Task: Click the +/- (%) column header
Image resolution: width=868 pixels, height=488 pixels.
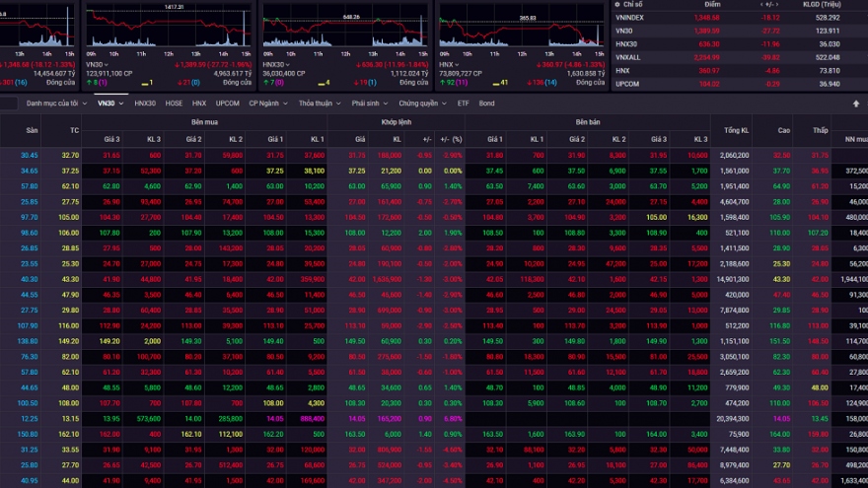Action: (x=451, y=139)
